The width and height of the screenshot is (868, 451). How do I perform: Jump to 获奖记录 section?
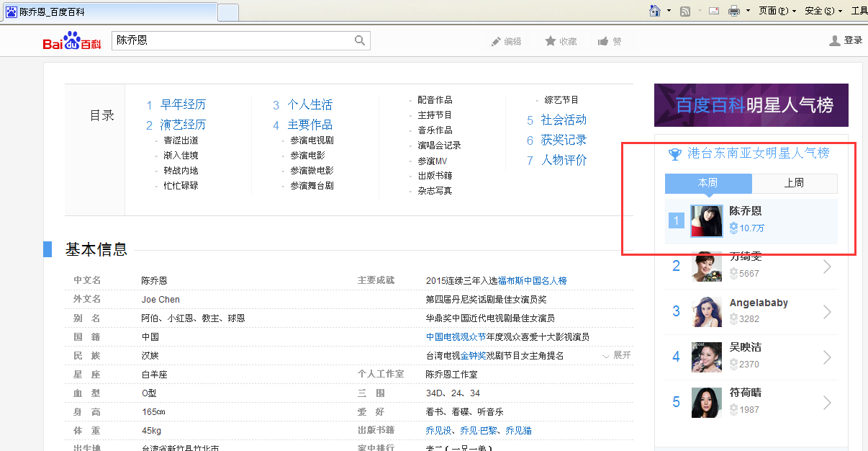pos(564,140)
